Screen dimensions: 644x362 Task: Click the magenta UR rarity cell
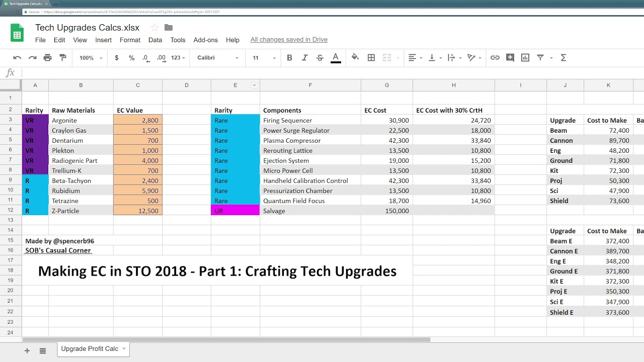235,211
